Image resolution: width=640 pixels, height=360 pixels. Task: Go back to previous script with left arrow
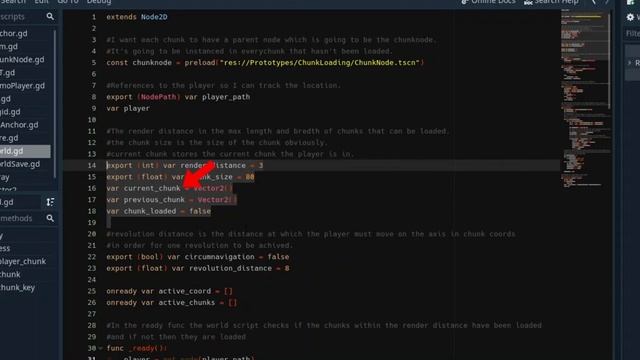(x=594, y=2)
